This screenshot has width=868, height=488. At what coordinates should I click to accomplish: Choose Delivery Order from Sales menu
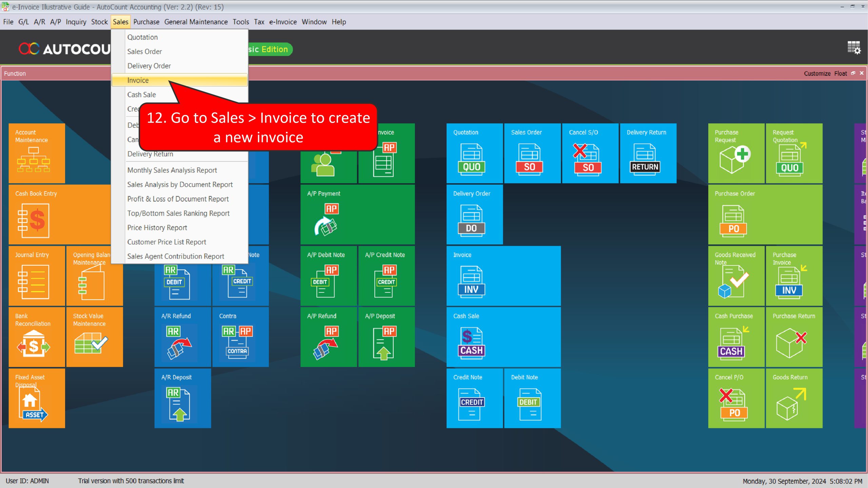point(179,66)
